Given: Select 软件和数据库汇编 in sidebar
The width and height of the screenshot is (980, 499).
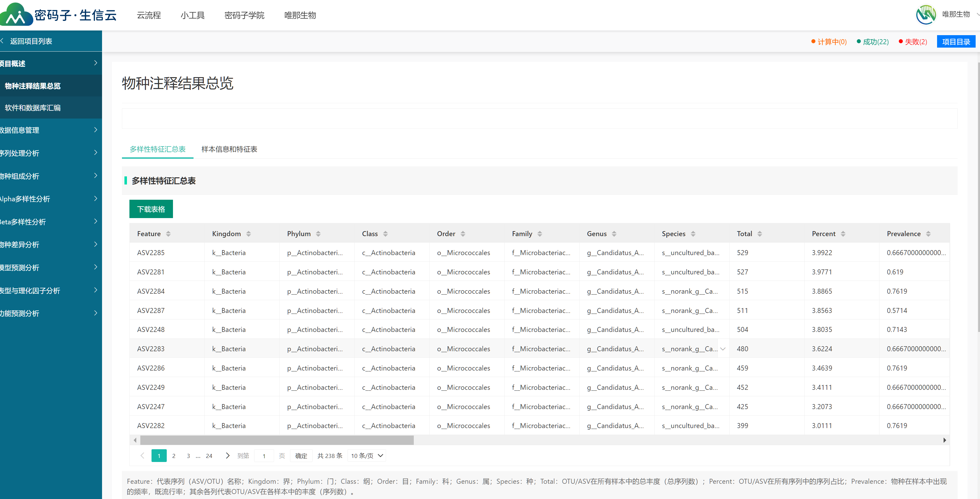Looking at the screenshot, I should click(x=33, y=108).
